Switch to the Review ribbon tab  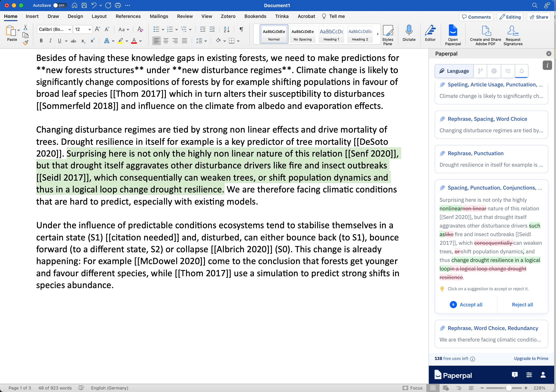184,16
